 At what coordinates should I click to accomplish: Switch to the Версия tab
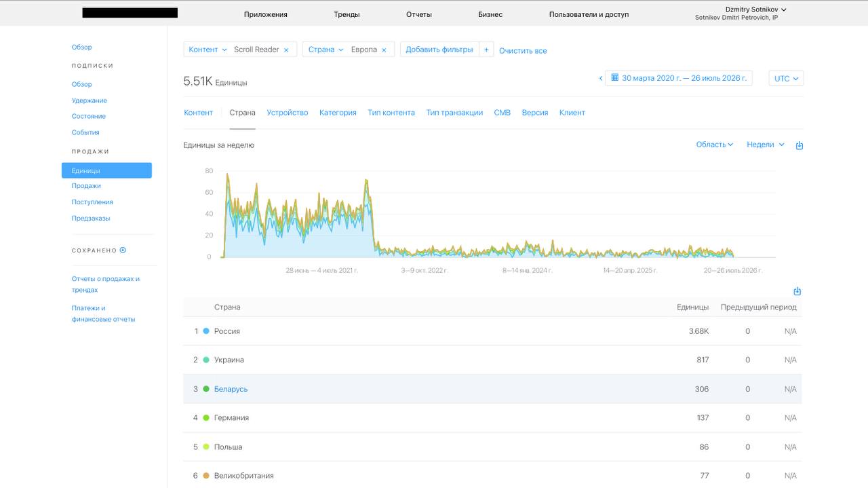535,113
